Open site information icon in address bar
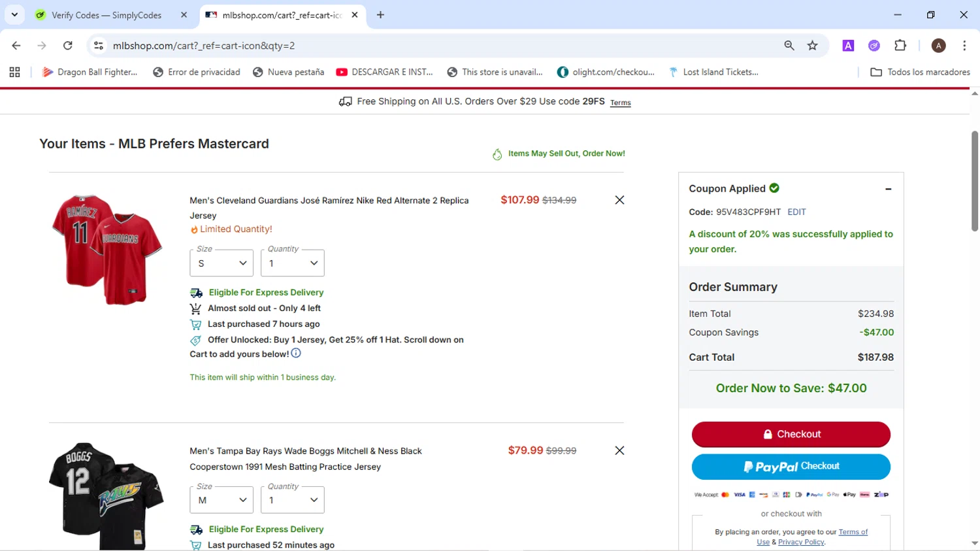Image resolution: width=980 pixels, height=551 pixels. coord(99,46)
